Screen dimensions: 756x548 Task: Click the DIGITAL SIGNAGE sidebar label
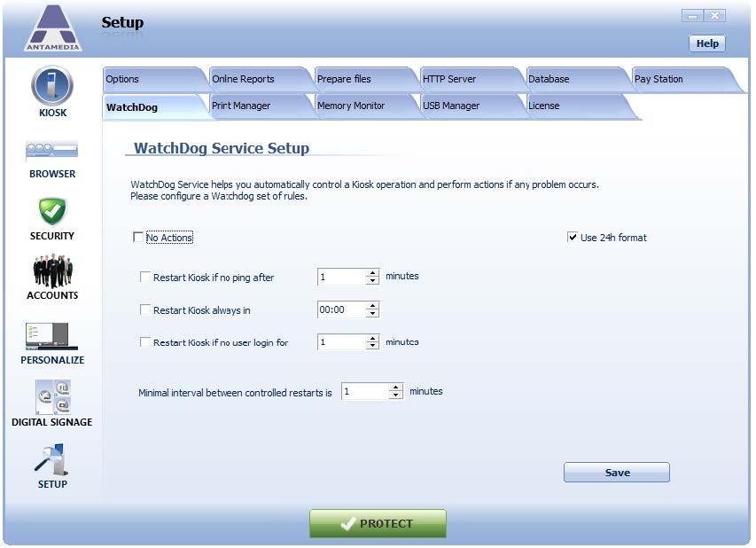point(52,422)
